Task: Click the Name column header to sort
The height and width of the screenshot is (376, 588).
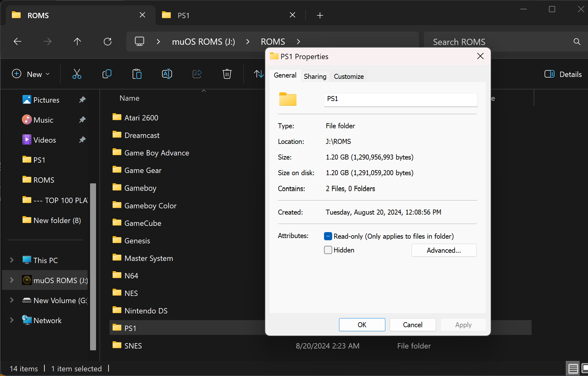Action: click(x=129, y=98)
